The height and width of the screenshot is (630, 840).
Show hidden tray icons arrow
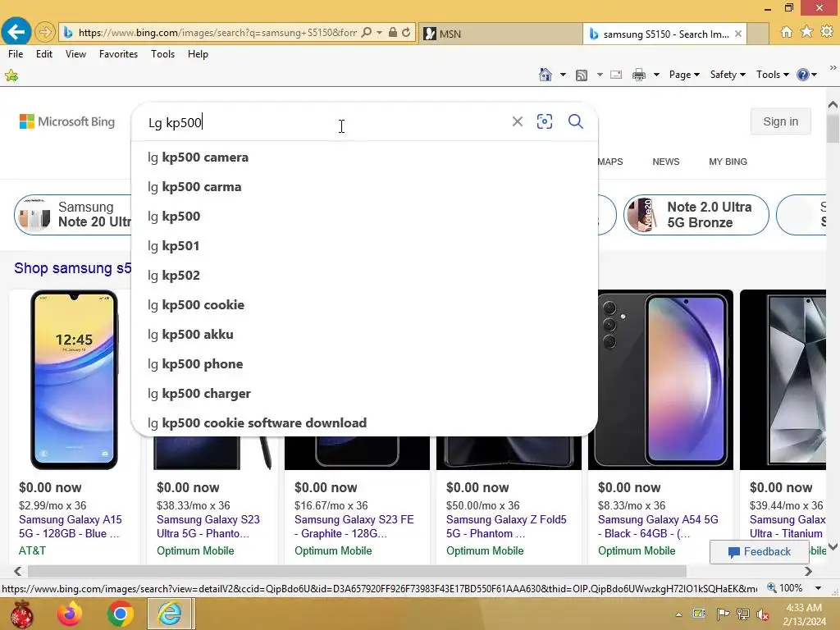[678, 614]
